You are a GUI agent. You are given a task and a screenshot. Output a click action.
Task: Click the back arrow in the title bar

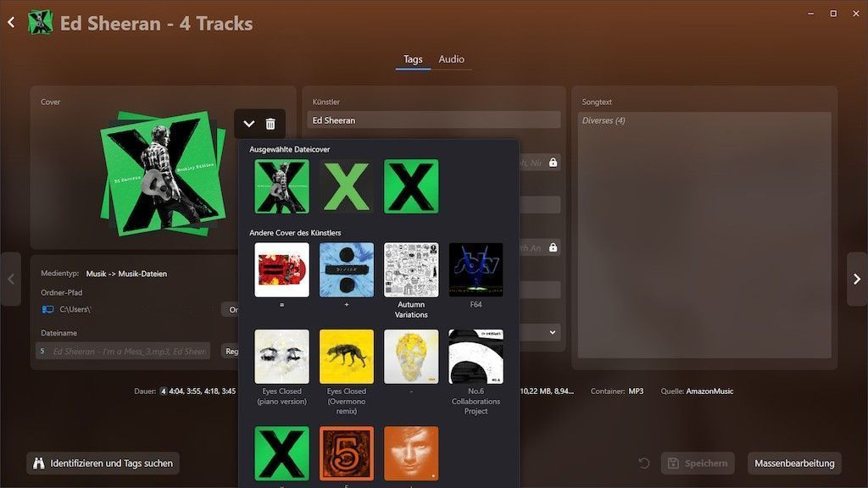coord(11,23)
